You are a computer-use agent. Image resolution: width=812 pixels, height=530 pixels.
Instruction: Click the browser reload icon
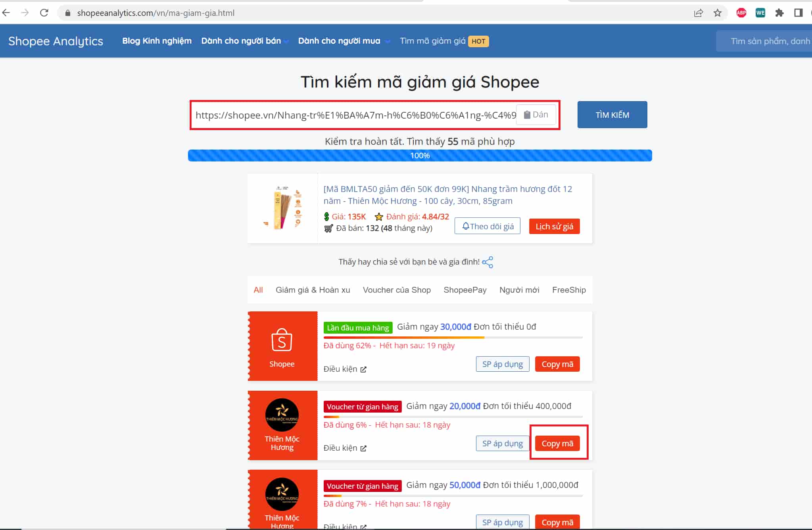tap(44, 13)
